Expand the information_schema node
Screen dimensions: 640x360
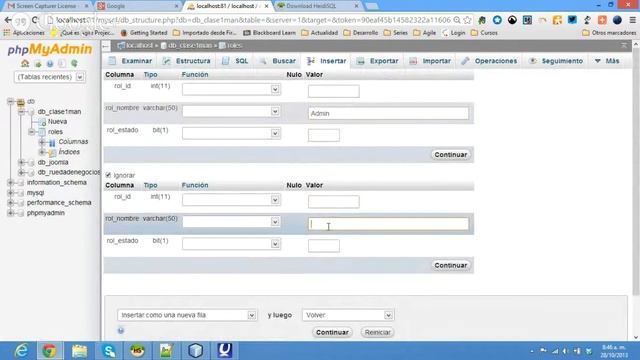click(x=11, y=182)
